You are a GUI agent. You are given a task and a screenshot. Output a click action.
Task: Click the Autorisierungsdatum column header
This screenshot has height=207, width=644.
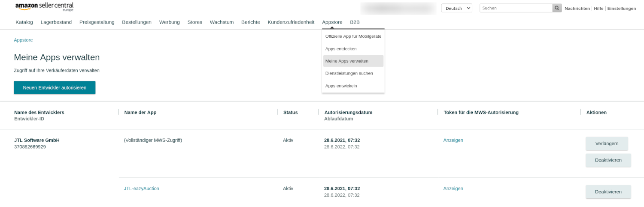pos(348,112)
